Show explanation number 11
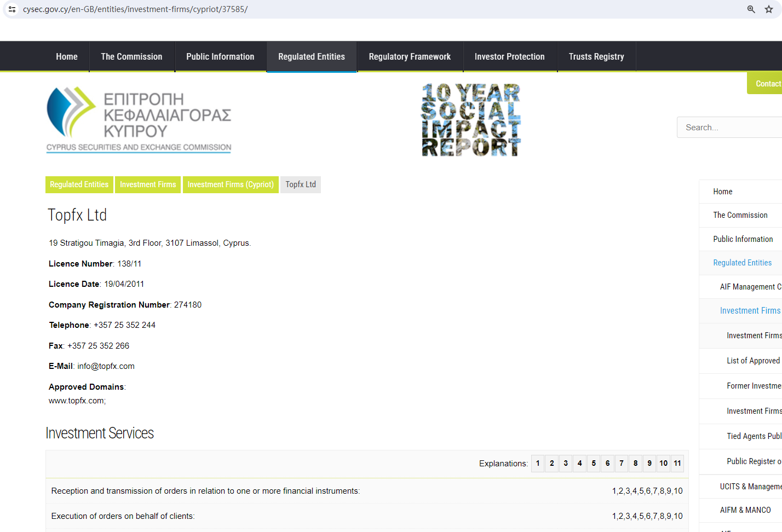This screenshot has height=532, width=782. [677, 464]
